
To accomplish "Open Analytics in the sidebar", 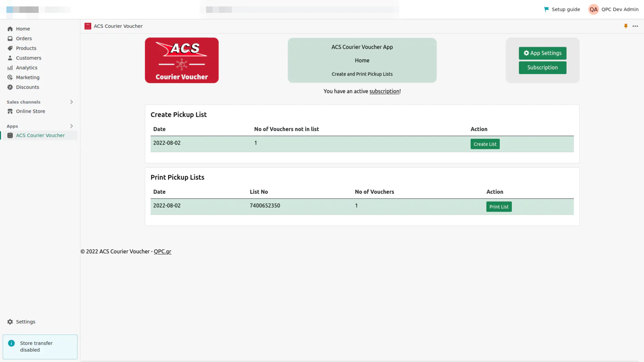I will pyautogui.click(x=27, y=68).
